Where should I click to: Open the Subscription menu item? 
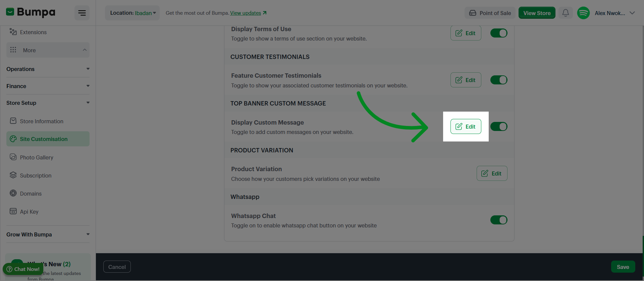point(48,175)
